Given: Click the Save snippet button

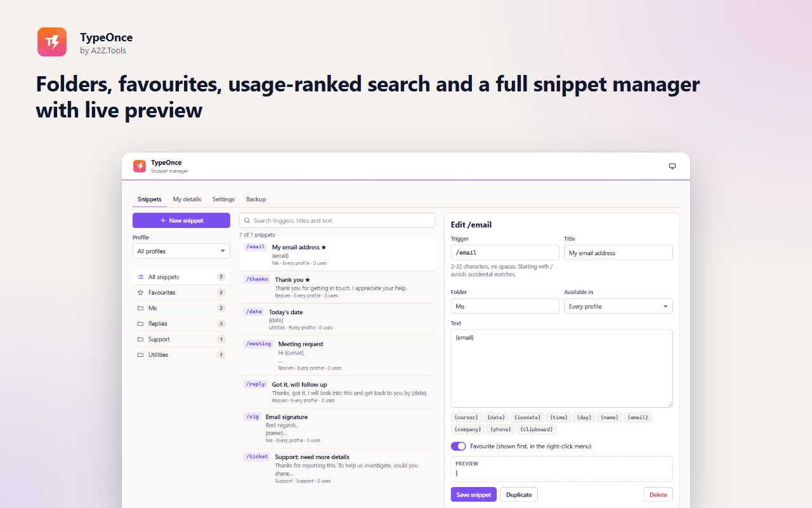Looking at the screenshot, I should 474,495.
